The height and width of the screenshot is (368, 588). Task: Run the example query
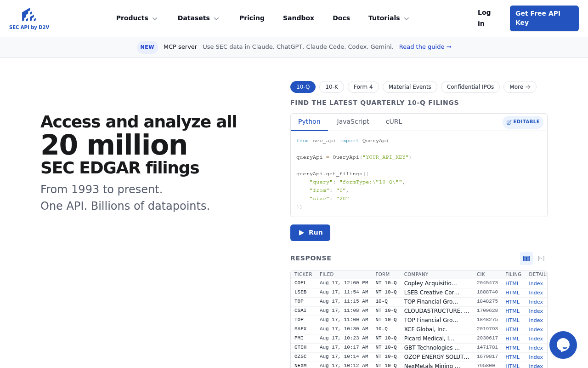(310, 233)
